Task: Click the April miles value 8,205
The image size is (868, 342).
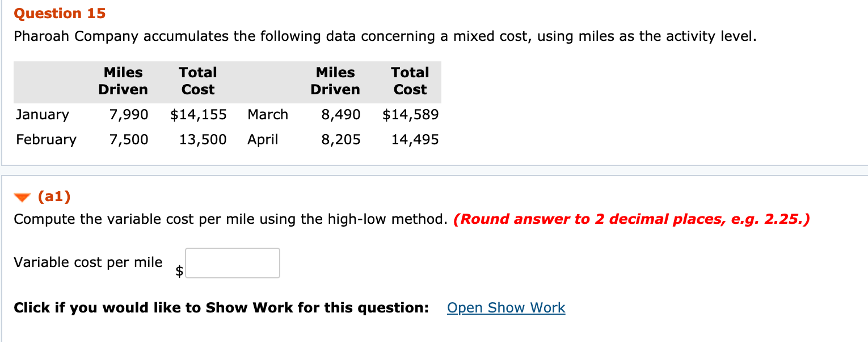Action: click(342, 139)
